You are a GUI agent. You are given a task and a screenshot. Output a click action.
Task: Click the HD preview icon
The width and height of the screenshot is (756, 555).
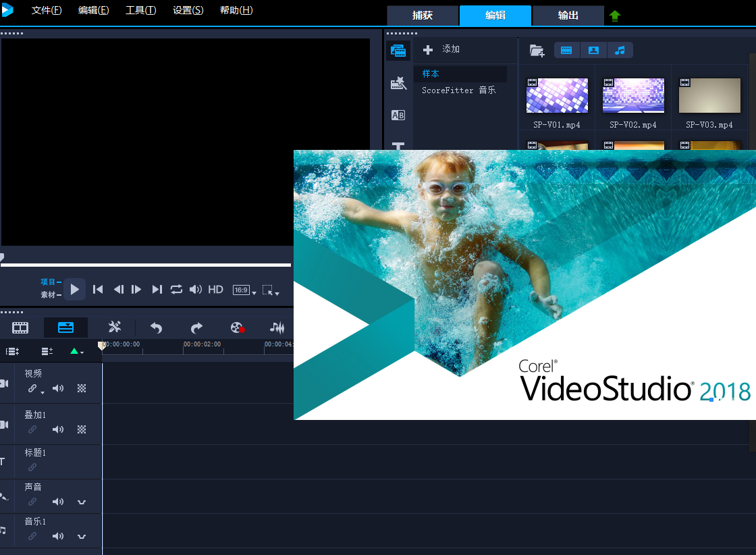tap(215, 289)
